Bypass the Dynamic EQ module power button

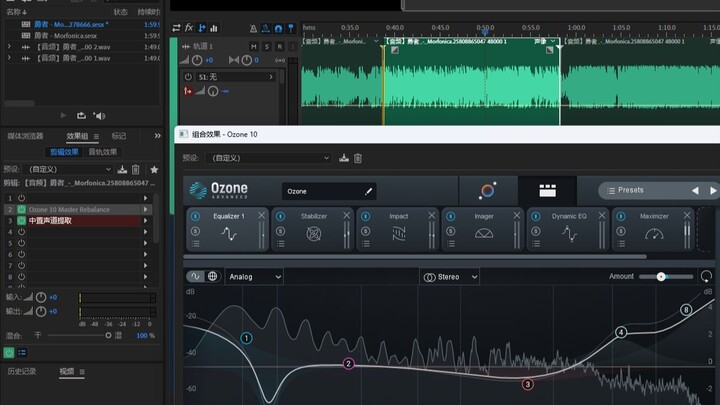pyautogui.click(x=536, y=216)
